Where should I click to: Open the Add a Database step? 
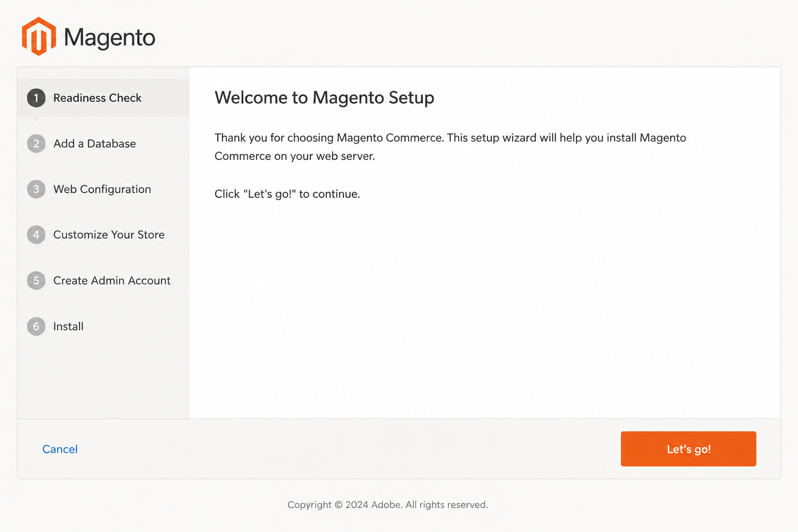(95, 143)
